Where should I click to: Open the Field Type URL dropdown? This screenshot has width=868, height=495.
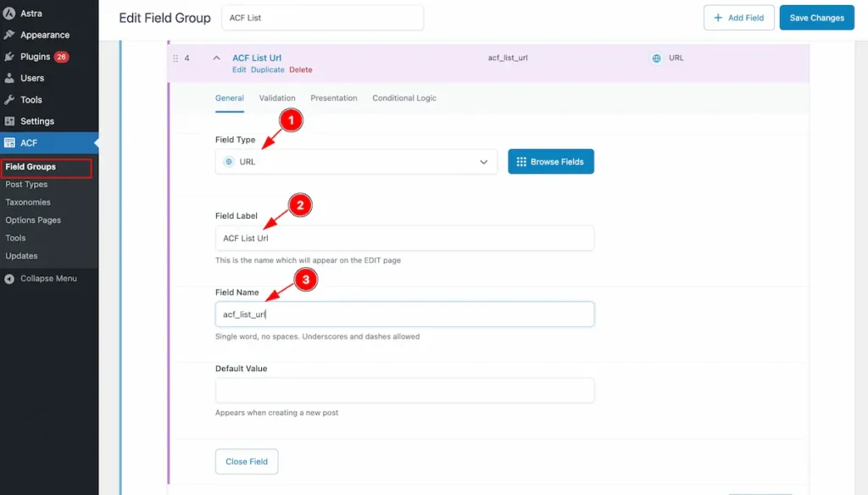(x=356, y=162)
